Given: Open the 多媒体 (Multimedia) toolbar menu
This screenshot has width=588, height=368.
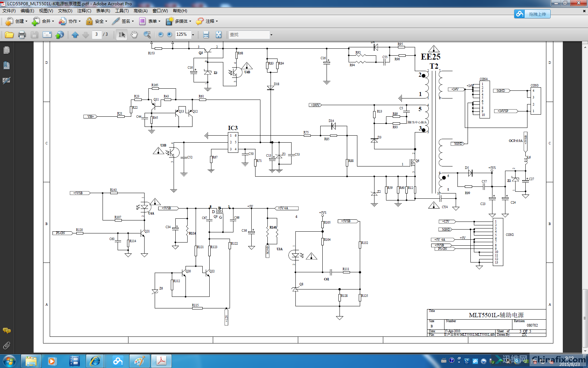Looking at the screenshot, I should pos(178,21).
